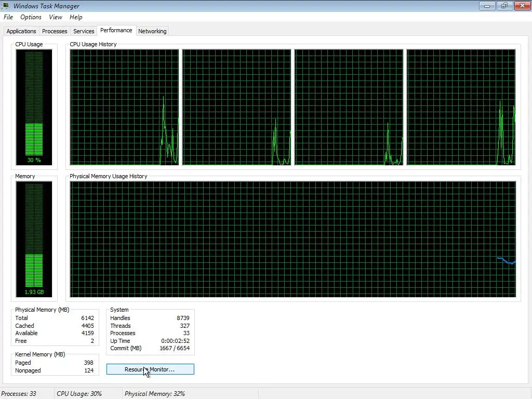This screenshot has height=399, width=532.
Task: Switch to the Applications tab
Action: (x=21, y=31)
